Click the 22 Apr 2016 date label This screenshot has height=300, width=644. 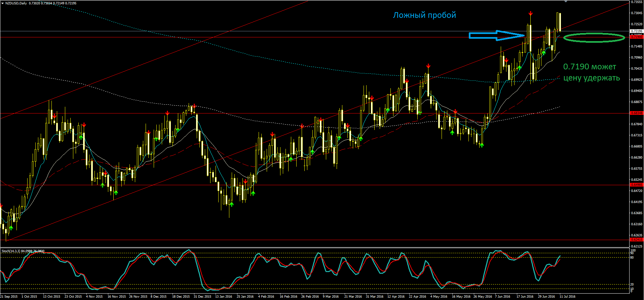[417, 297]
